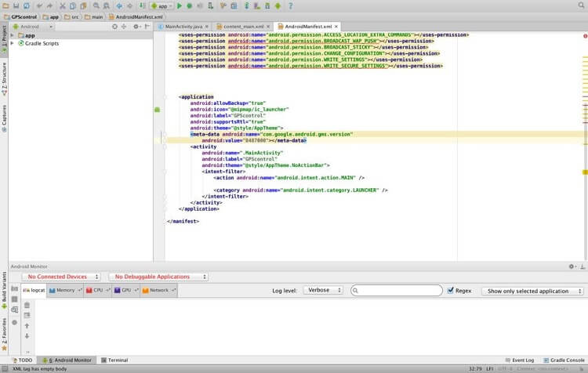588x373 pixels.
Task: Close the MainActivity.java tab
Action: click(207, 27)
